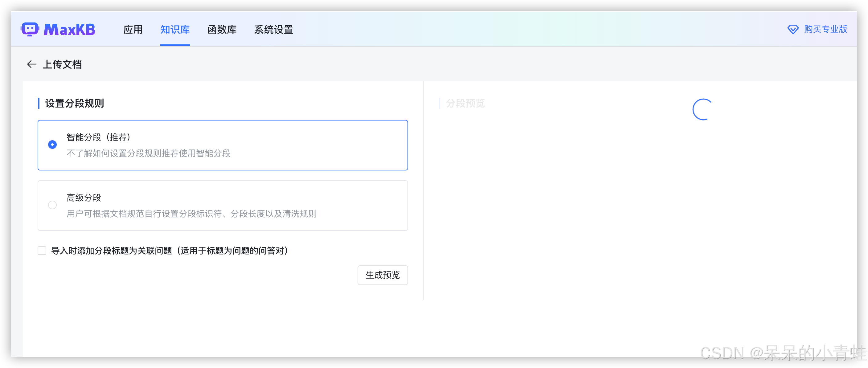Click the 分段预览 section heading
The width and height of the screenshot is (868, 368).
click(x=465, y=103)
